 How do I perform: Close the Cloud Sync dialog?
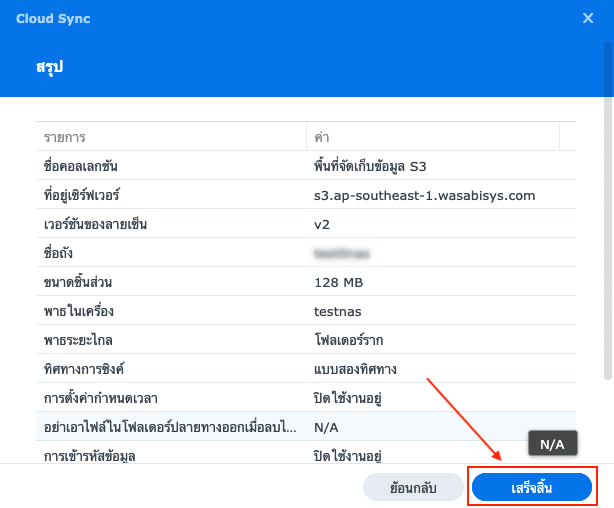click(x=588, y=18)
